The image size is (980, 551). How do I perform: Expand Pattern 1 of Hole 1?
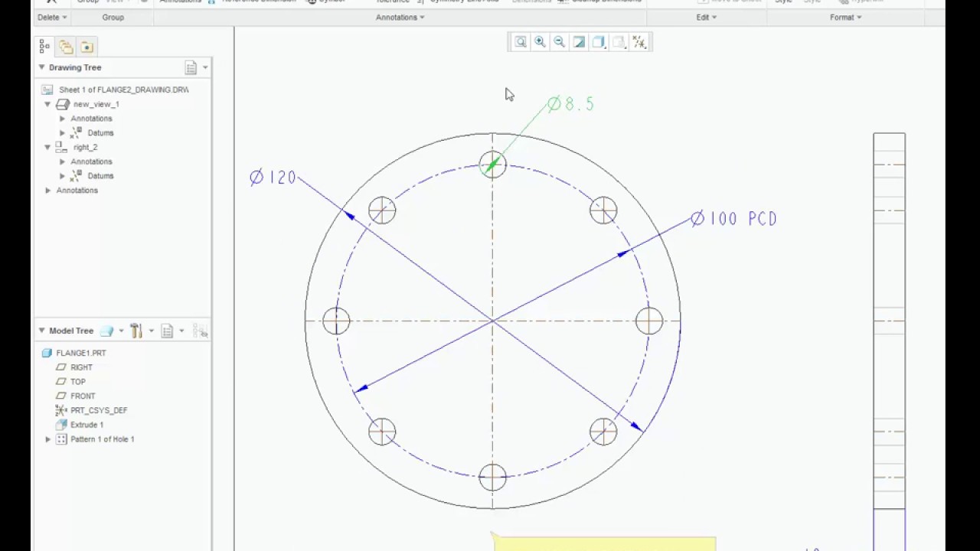[x=47, y=439]
